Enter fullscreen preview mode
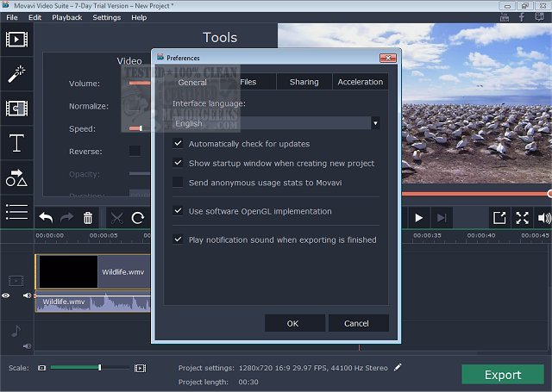Image resolution: width=552 pixels, height=392 pixels. click(x=522, y=218)
